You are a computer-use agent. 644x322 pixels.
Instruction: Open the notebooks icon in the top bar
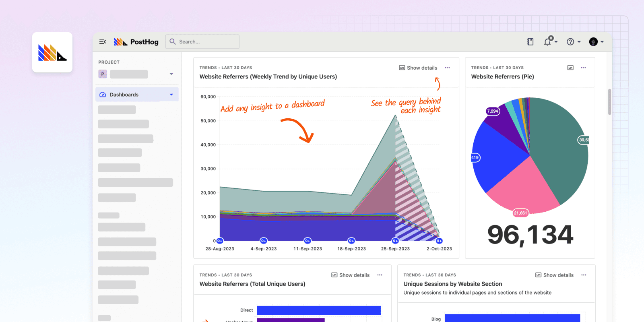[x=530, y=41]
